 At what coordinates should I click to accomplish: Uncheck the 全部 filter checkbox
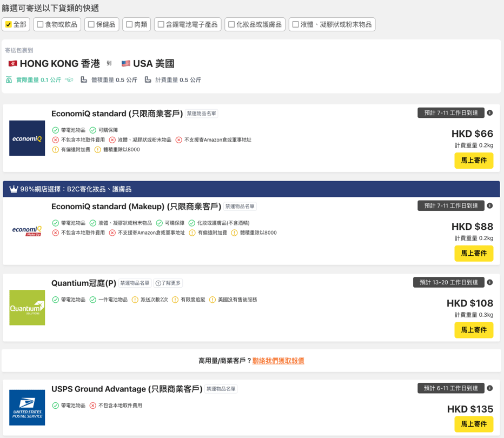[x=8, y=24]
